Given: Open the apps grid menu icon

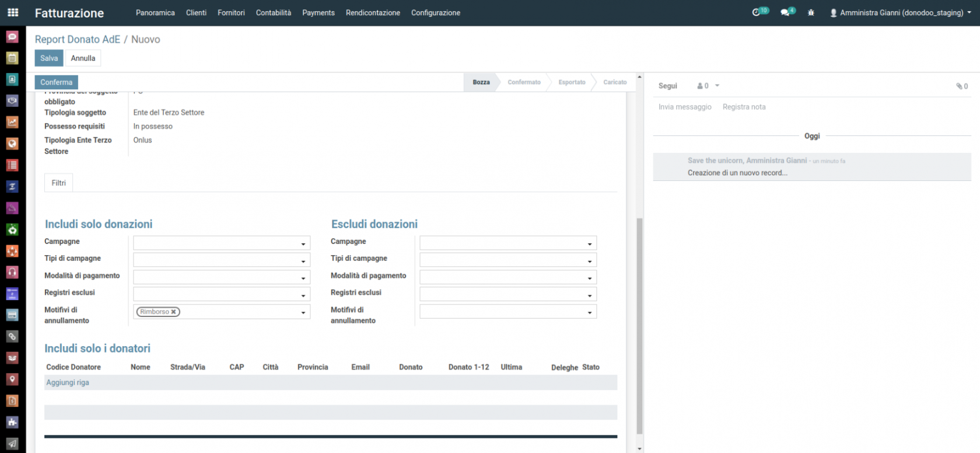Looking at the screenshot, I should click(13, 12).
